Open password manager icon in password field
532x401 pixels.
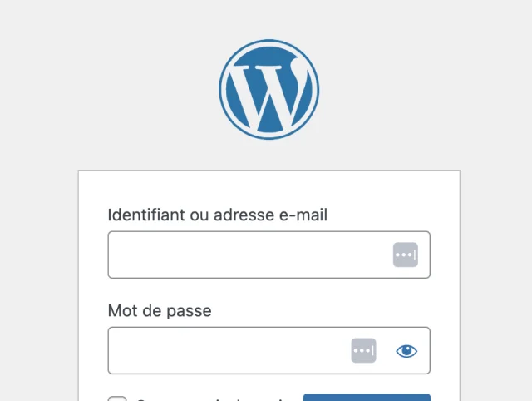click(x=363, y=350)
